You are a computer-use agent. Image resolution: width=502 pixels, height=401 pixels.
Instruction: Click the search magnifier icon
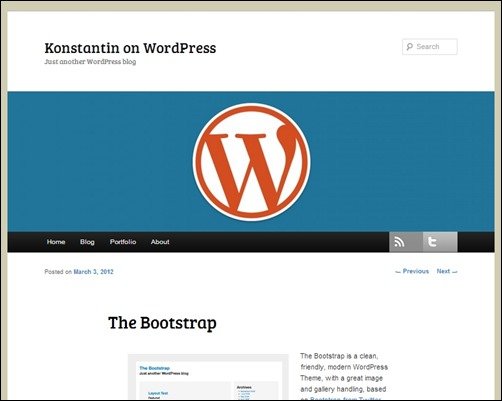click(410, 47)
